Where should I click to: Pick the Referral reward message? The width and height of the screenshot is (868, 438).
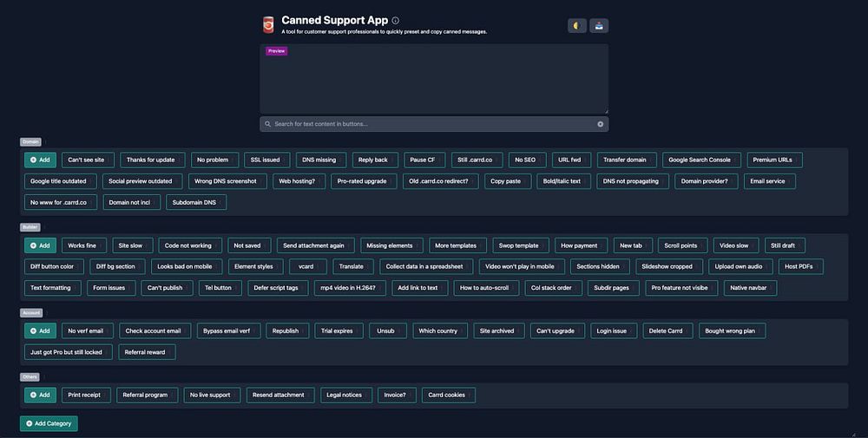click(x=147, y=352)
